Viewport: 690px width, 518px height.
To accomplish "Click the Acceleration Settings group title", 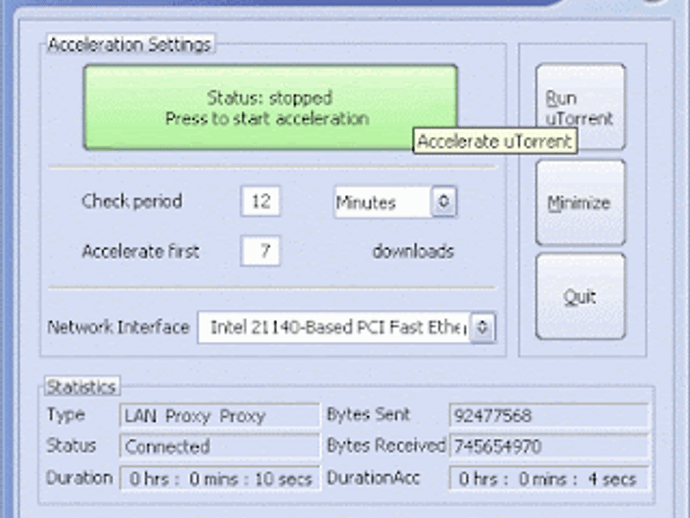I will 130,44.
